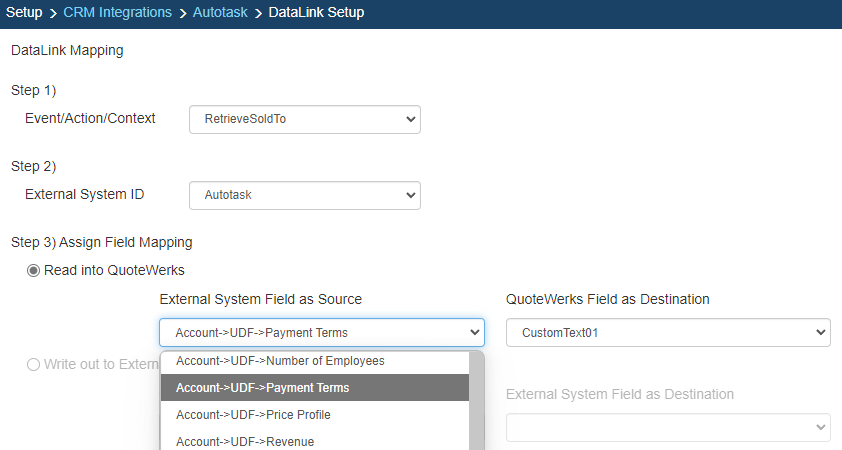The width and height of the screenshot is (842, 450).
Task: Click the External System Field as Destination dropdown
Action: (x=667, y=428)
